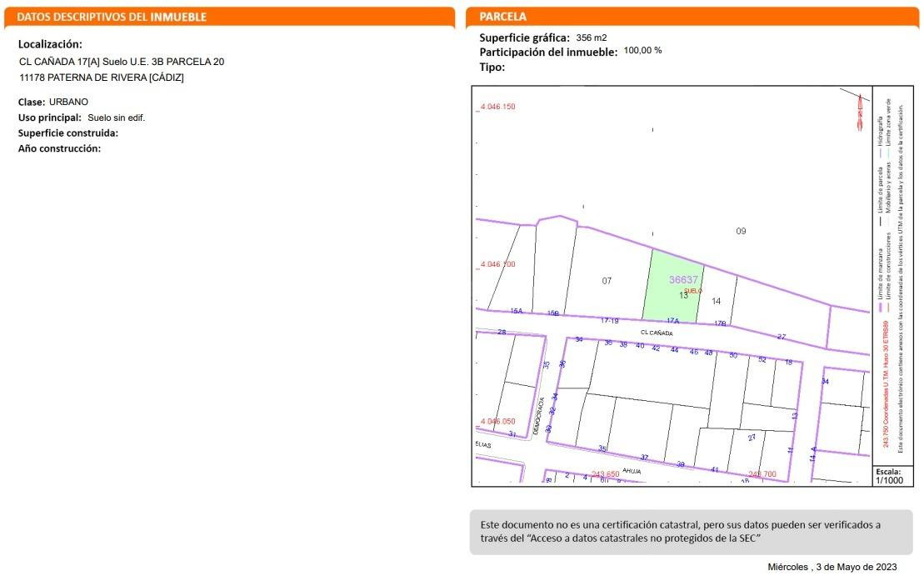Image resolution: width=924 pixels, height=576 pixels.
Task: Click the north arrow compass icon on map
Action: [860, 112]
